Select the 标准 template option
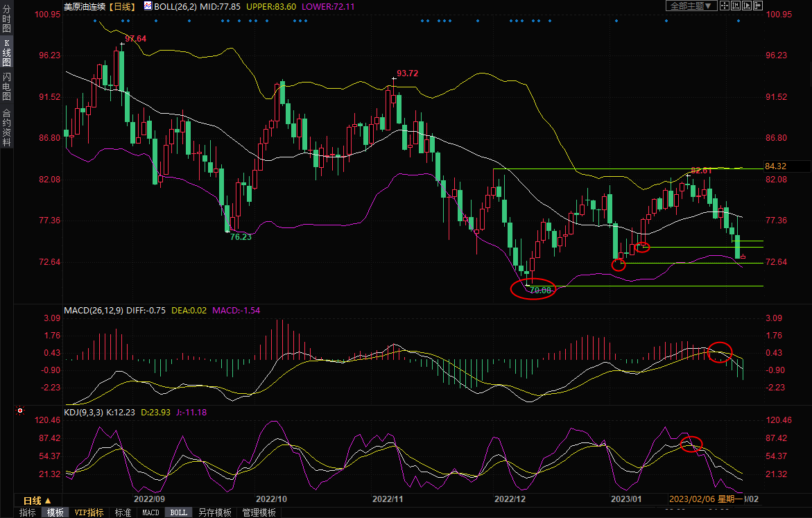The width and height of the screenshot is (812, 518). coord(123,512)
